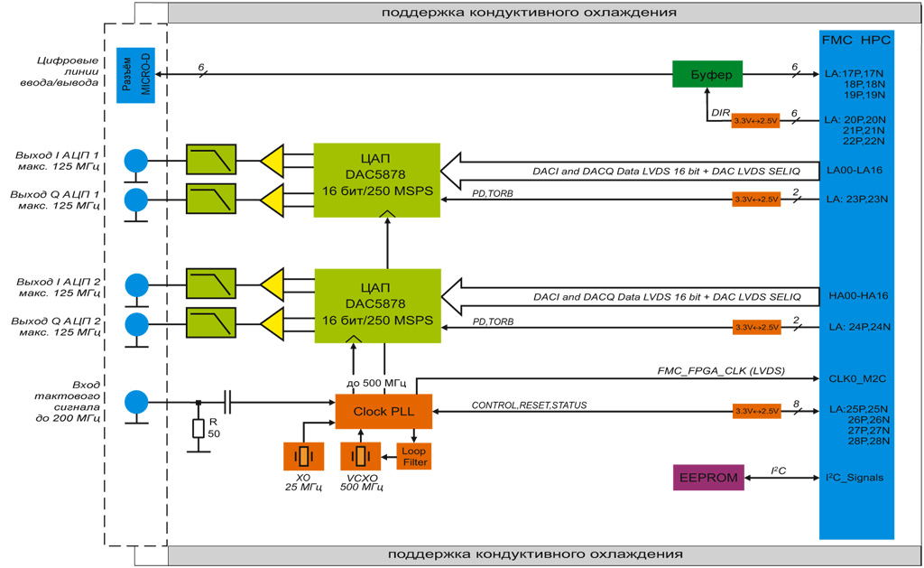The height and width of the screenshot is (568, 924).
Task: Click the R 50 resistor symbol
Action: click(x=198, y=428)
